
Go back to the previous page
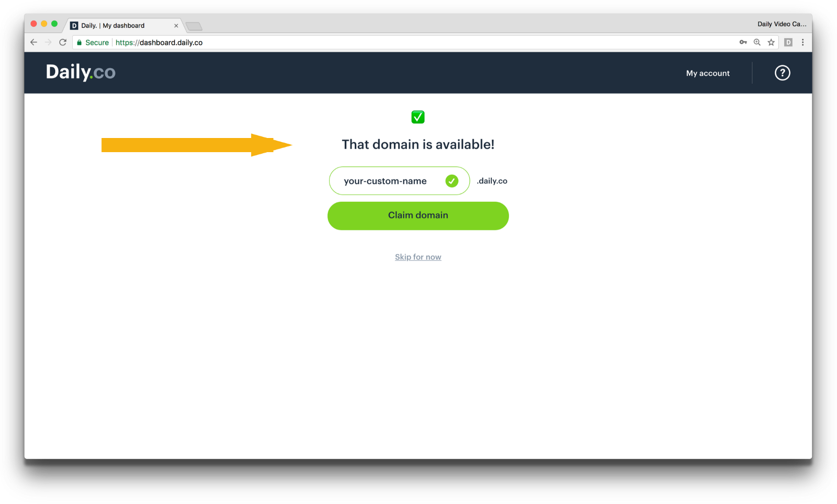point(34,42)
